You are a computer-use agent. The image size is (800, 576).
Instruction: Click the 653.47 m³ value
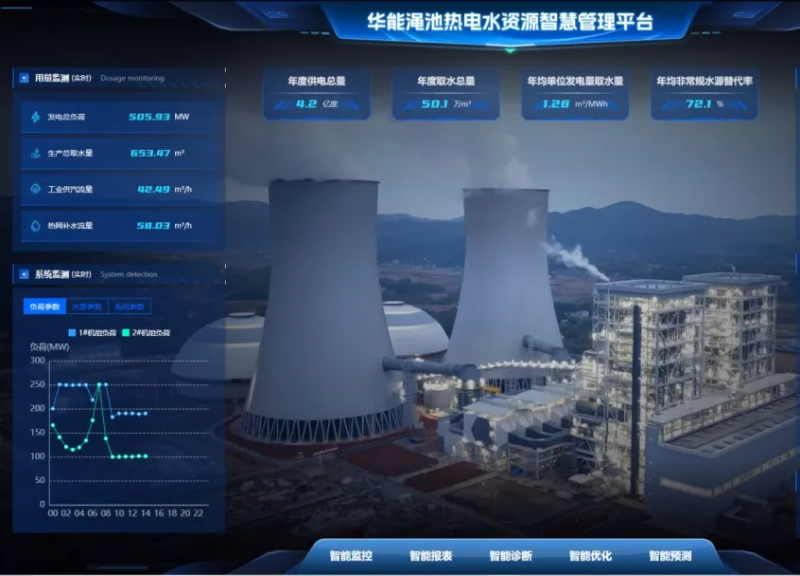pyautogui.click(x=157, y=153)
